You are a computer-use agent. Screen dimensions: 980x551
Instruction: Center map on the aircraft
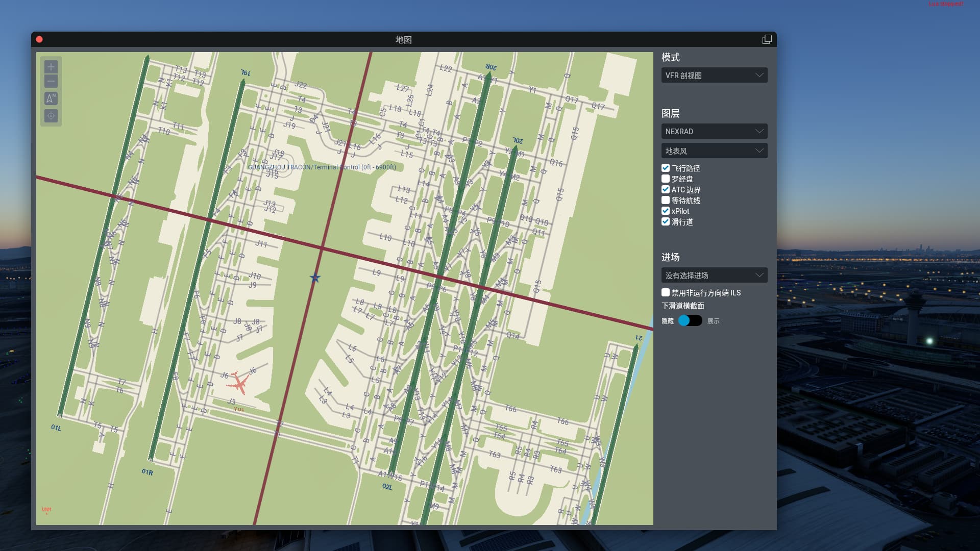pyautogui.click(x=51, y=116)
